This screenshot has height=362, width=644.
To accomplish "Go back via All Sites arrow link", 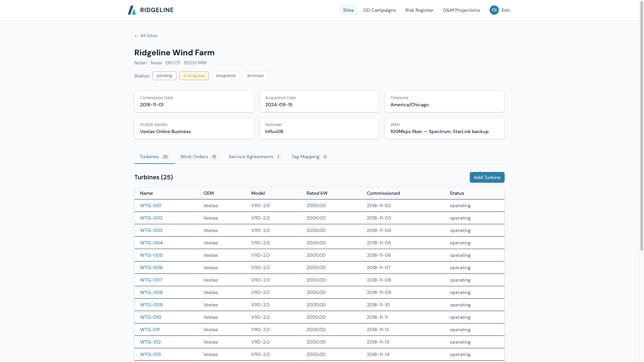I will (146, 36).
